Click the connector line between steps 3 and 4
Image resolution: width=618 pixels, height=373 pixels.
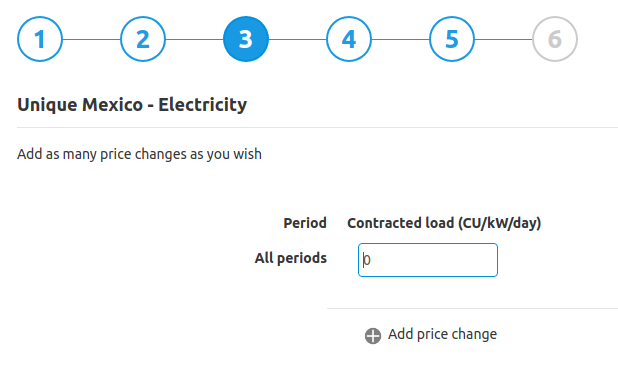pyautogui.click(x=298, y=39)
